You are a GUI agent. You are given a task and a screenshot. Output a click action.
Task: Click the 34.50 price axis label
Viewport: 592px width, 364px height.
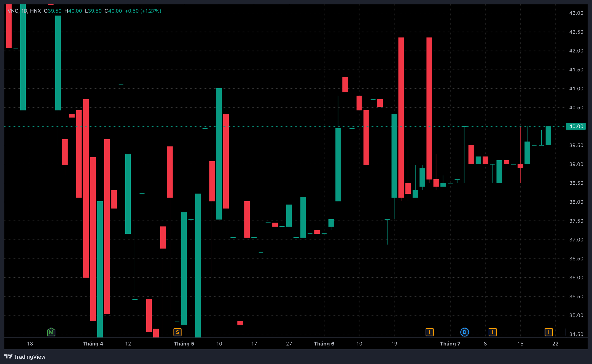click(576, 334)
